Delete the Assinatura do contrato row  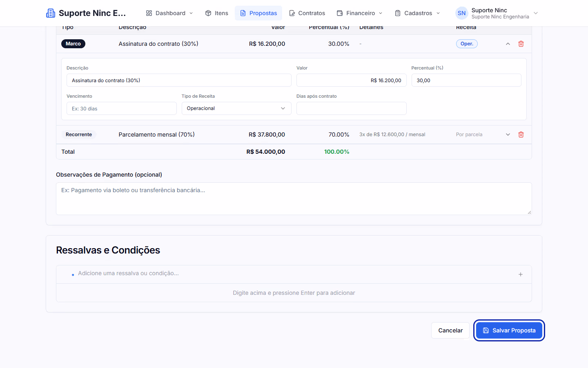coord(521,44)
